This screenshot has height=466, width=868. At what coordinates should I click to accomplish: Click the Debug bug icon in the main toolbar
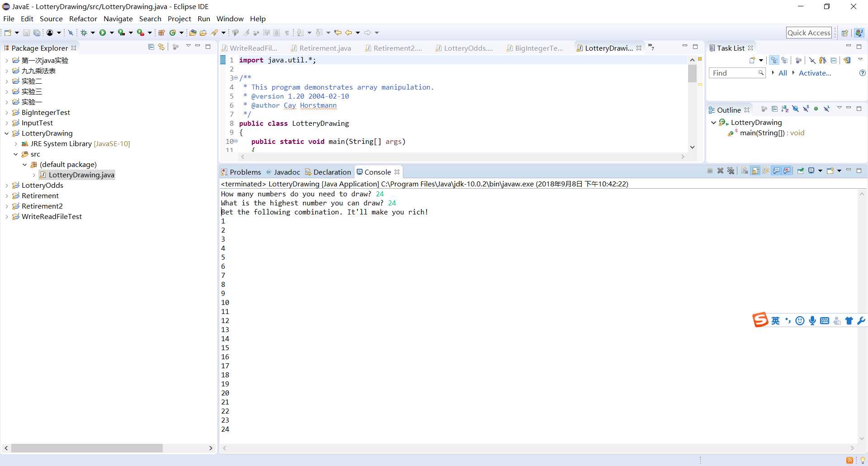(84, 33)
